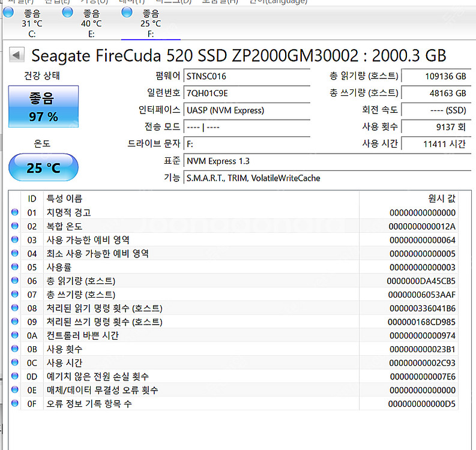Click rotation rate value ---- (SSD)

436,110
